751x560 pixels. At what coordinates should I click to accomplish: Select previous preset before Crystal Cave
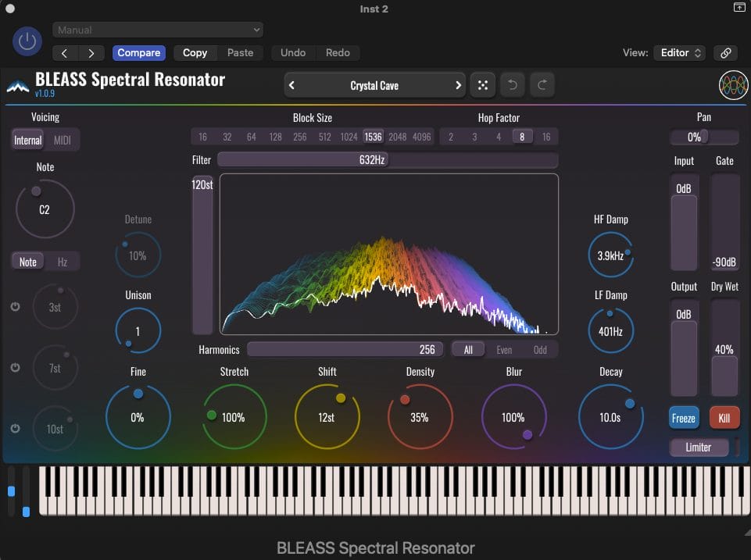coord(291,85)
